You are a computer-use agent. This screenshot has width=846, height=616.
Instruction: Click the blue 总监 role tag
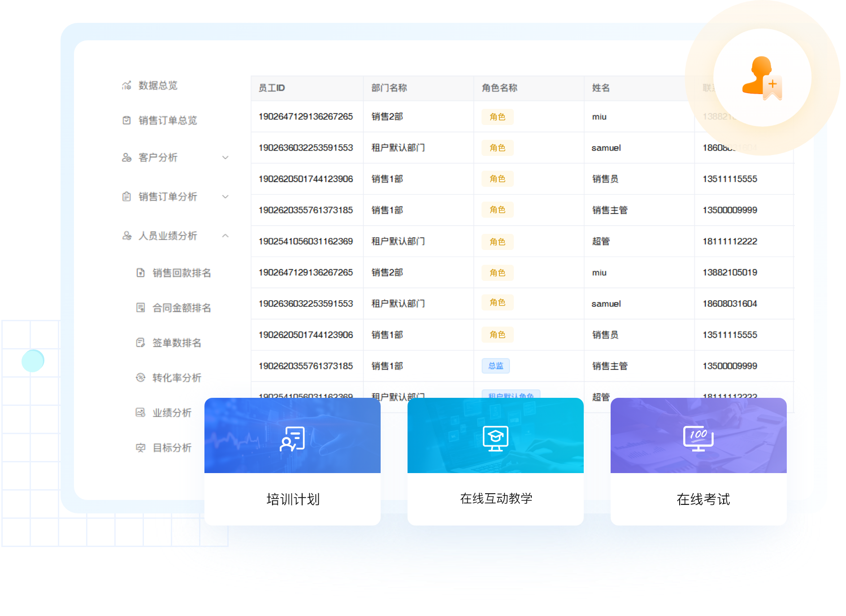(495, 366)
